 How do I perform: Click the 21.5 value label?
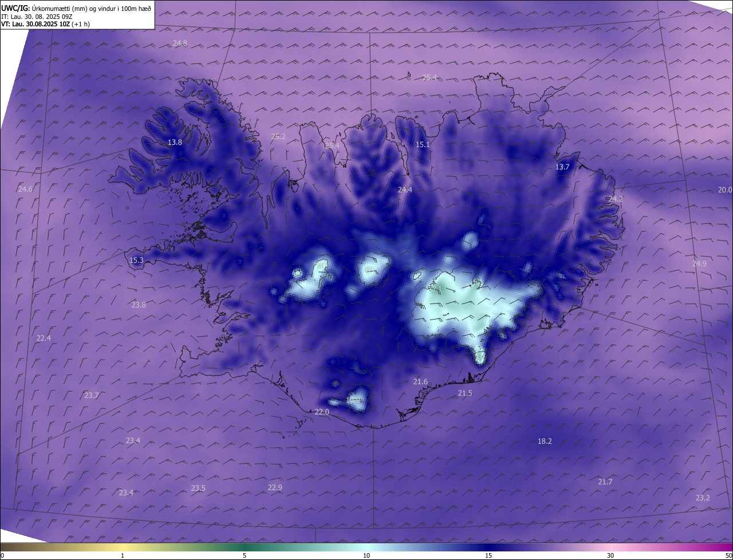tap(465, 393)
